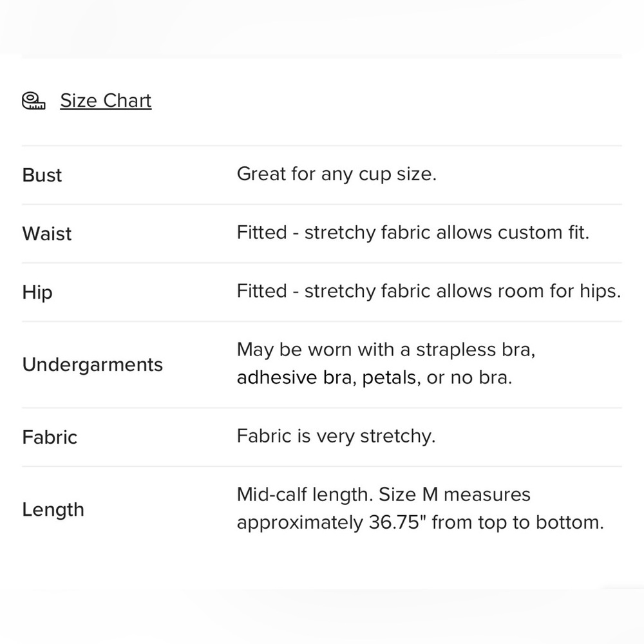Click the word 'Fitted' in Waist row
644x644 pixels.
pos(261,232)
